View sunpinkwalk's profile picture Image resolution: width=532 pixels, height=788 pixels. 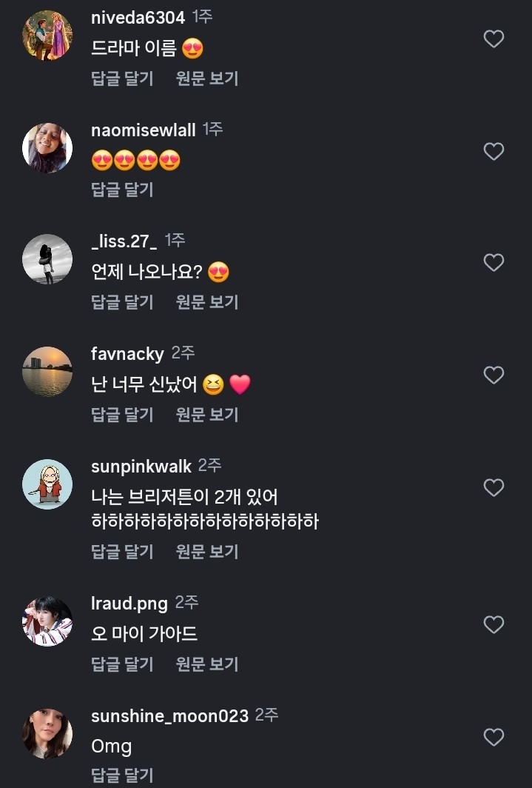tap(47, 484)
